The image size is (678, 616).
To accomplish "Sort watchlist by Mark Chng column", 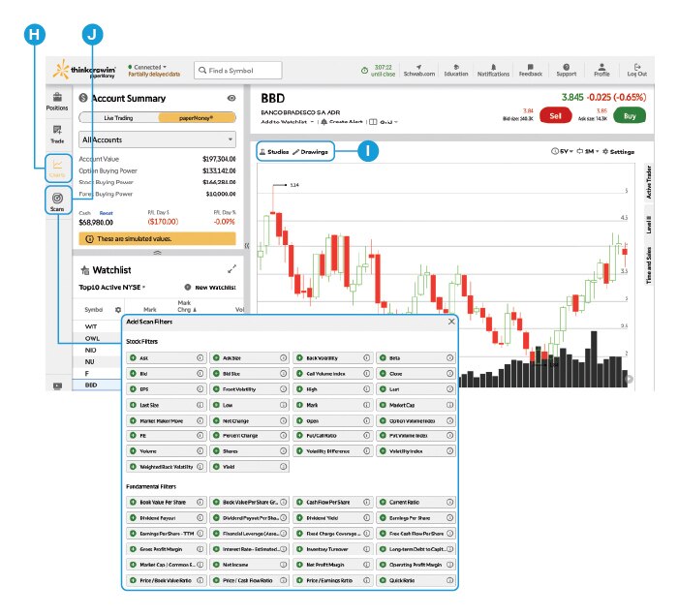I will coord(185,306).
